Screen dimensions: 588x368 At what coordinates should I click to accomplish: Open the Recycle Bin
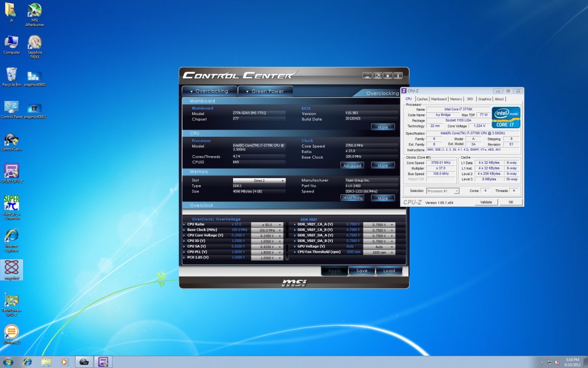pos(11,75)
